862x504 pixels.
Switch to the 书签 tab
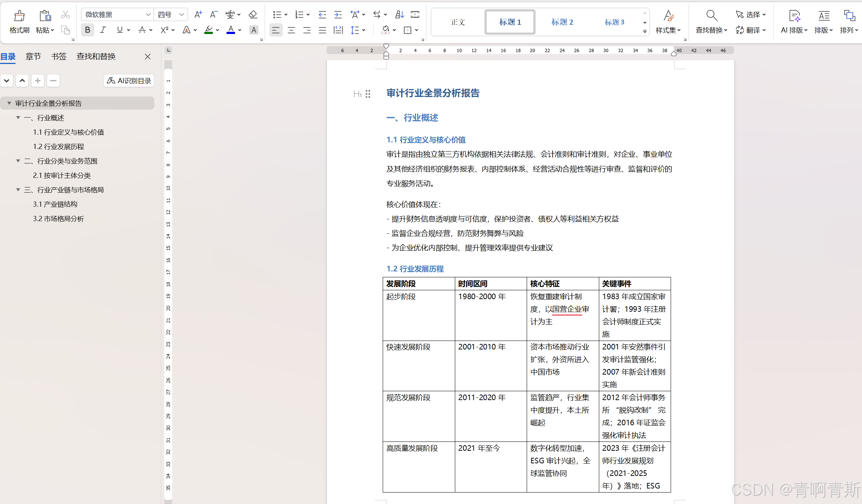(58, 56)
